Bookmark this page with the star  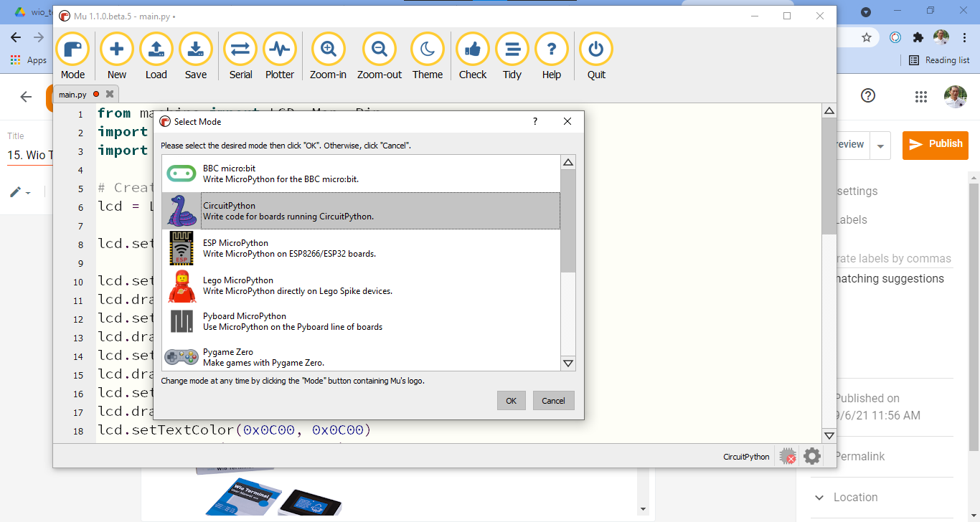[x=867, y=37]
